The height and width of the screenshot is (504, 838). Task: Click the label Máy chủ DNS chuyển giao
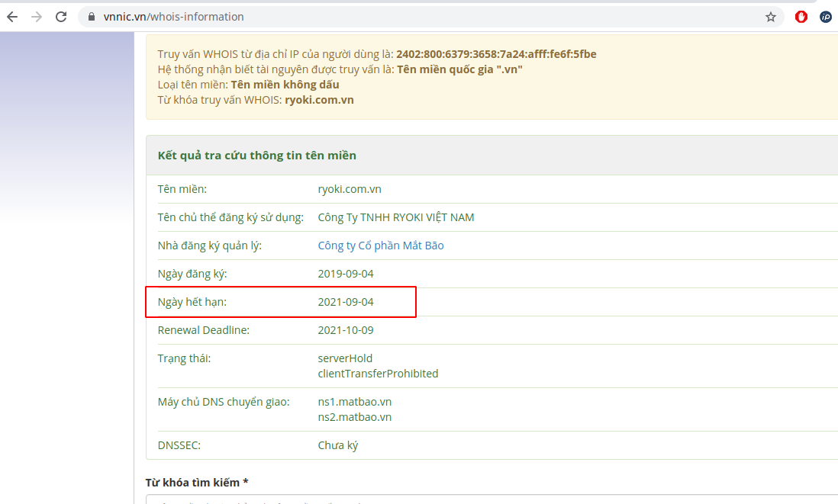(x=224, y=402)
